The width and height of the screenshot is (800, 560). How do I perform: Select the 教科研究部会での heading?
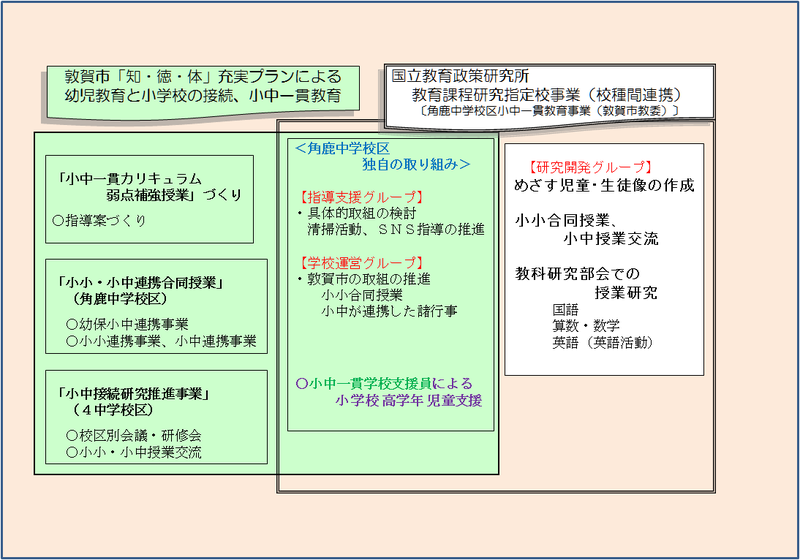coord(576,273)
